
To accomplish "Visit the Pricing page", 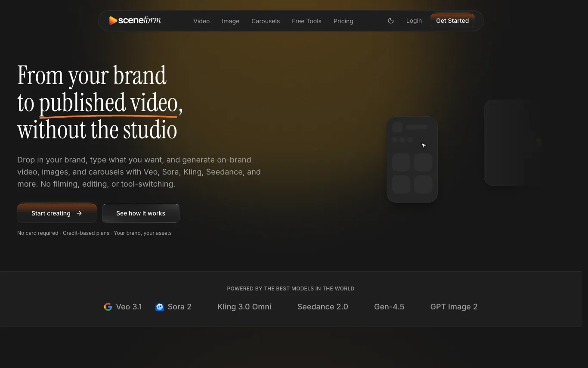I will click(x=343, y=21).
